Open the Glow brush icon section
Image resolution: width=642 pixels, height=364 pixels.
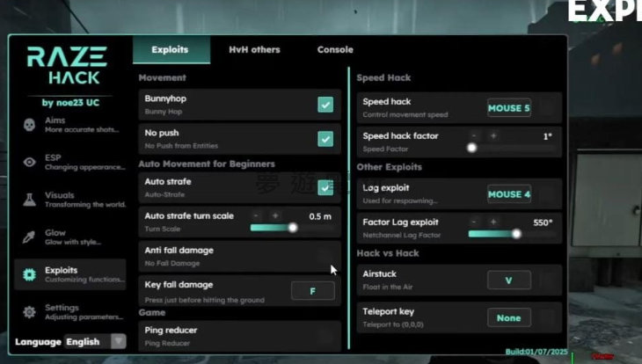click(x=28, y=237)
